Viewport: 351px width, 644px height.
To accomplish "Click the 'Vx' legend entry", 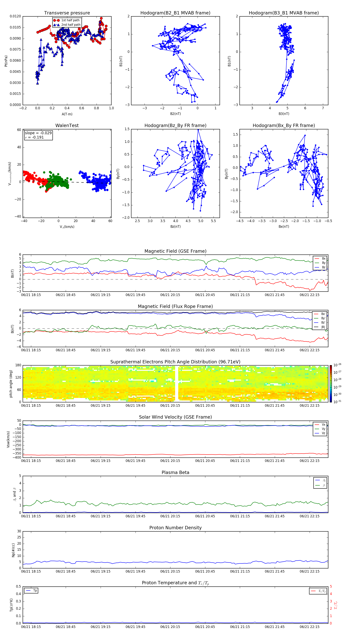I will coord(320,425).
